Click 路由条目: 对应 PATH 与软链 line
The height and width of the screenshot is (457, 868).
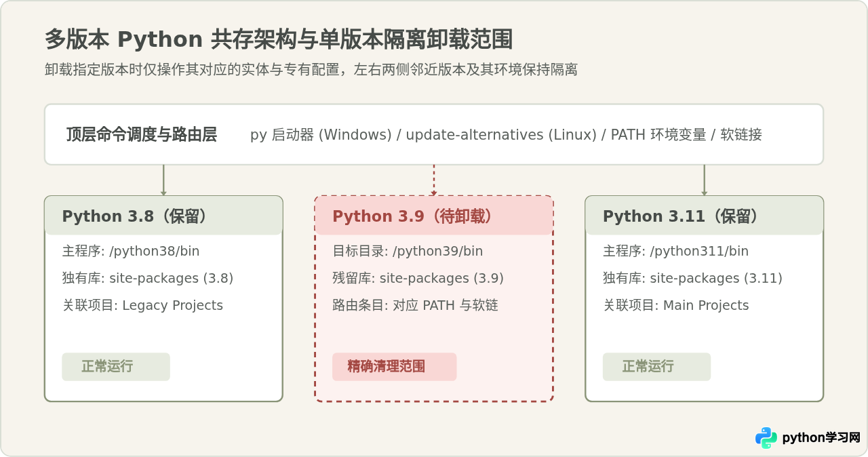pyautogui.click(x=415, y=306)
